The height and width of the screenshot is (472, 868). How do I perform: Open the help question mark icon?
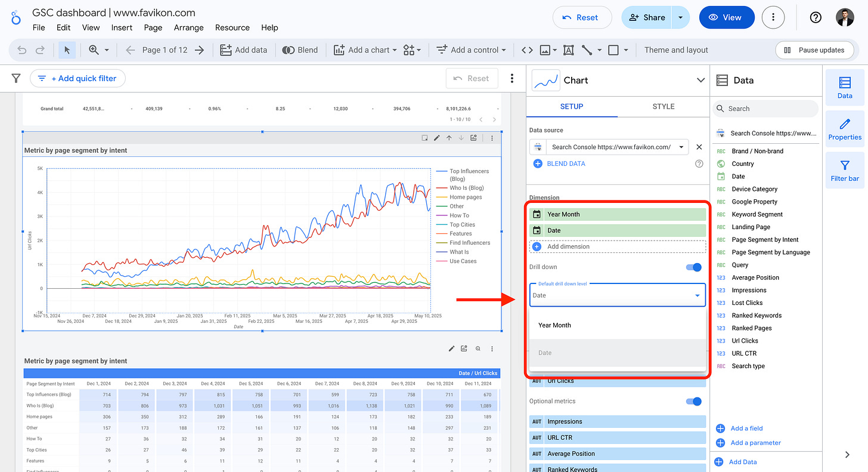tap(816, 17)
